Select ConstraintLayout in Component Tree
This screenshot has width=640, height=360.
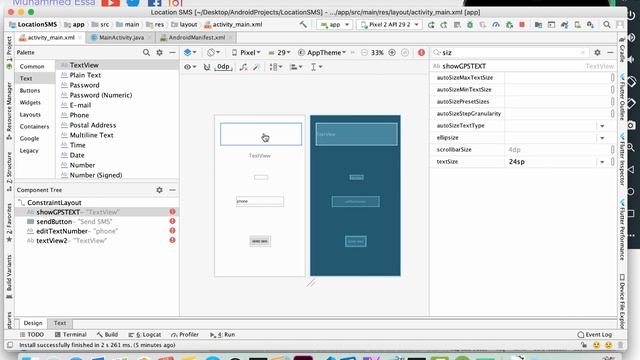pos(54,202)
